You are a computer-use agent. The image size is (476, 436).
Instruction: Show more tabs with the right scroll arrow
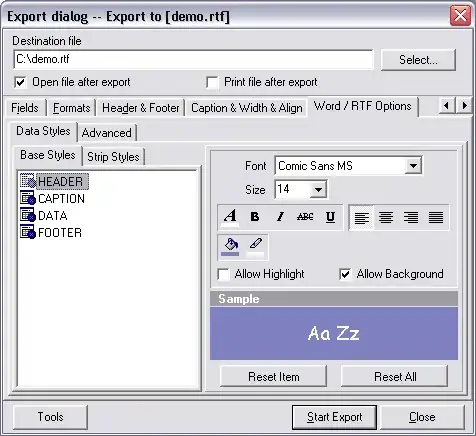coord(464,106)
